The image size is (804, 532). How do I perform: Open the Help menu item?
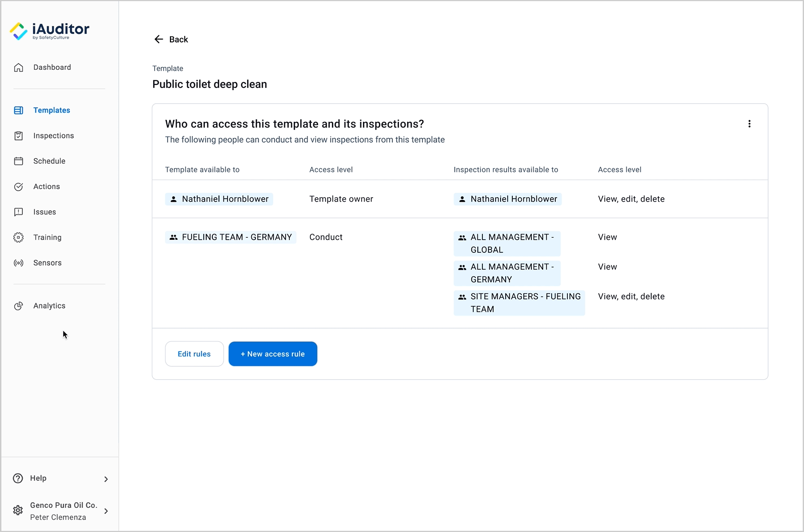[x=38, y=478]
